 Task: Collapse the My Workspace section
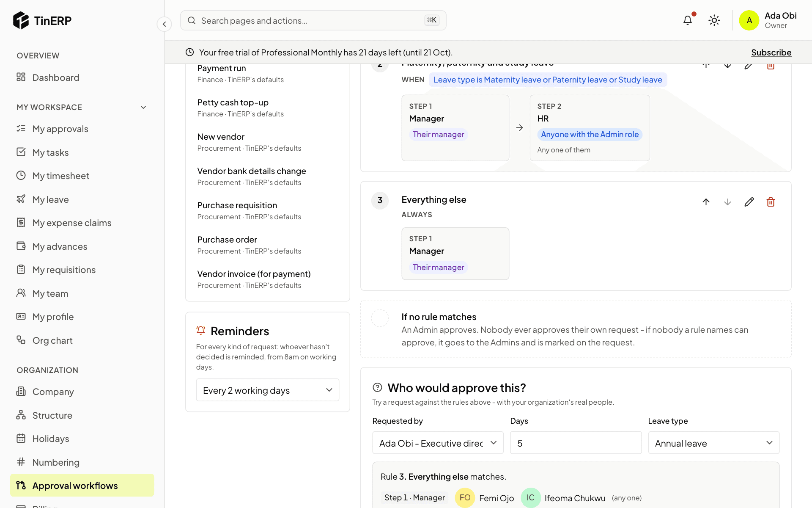click(x=143, y=107)
